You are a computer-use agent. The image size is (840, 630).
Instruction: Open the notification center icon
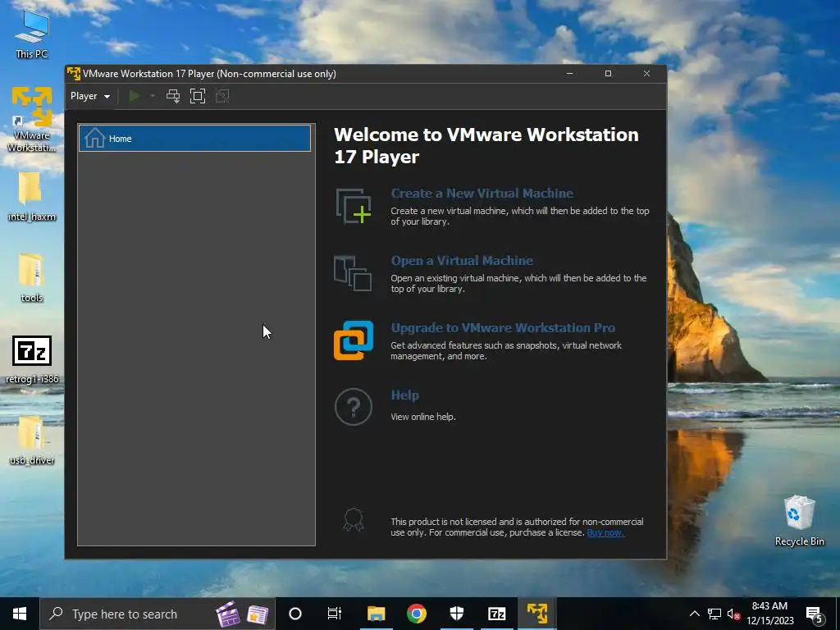[x=814, y=615]
